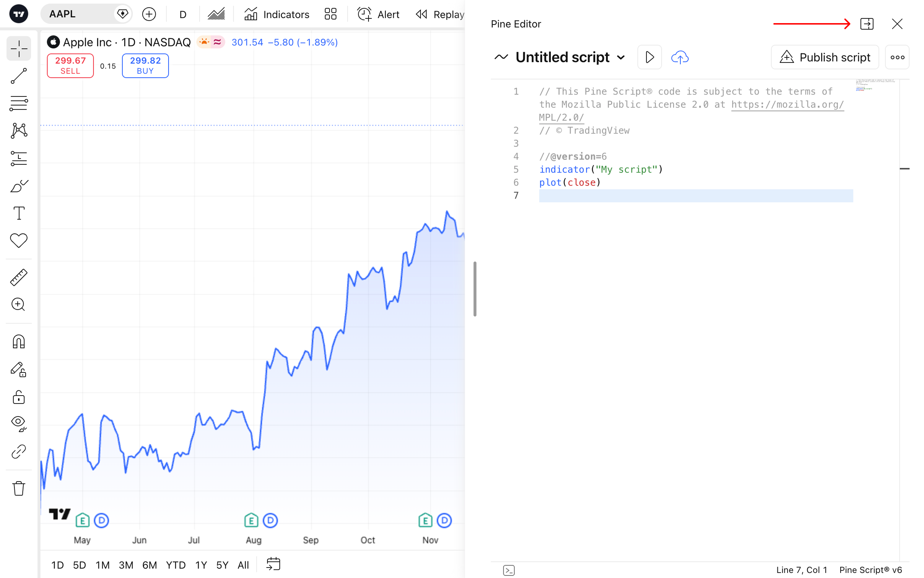The height and width of the screenshot is (578, 924).
Task: Remove drawings with the trash icon
Action: 19,488
